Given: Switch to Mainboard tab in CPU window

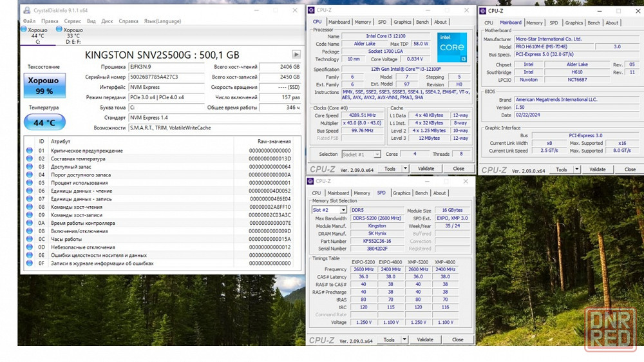Looking at the screenshot, I should point(339,22).
